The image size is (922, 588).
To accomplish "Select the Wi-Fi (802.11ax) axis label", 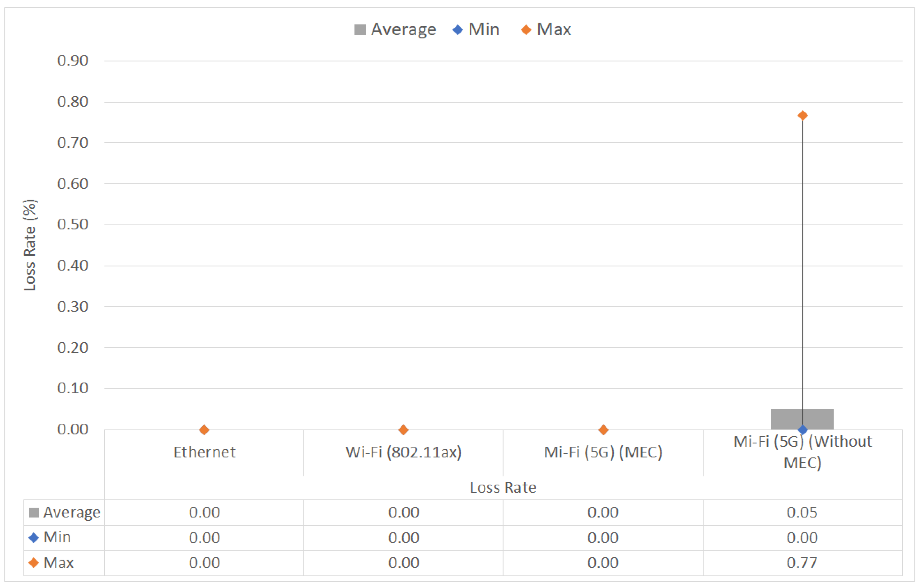I will tap(403, 453).
